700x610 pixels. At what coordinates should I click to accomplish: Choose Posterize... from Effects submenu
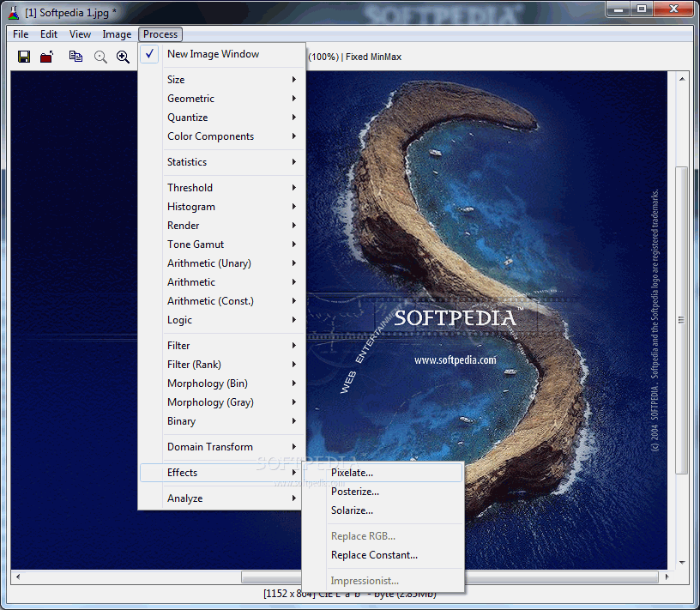pyautogui.click(x=383, y=492)
